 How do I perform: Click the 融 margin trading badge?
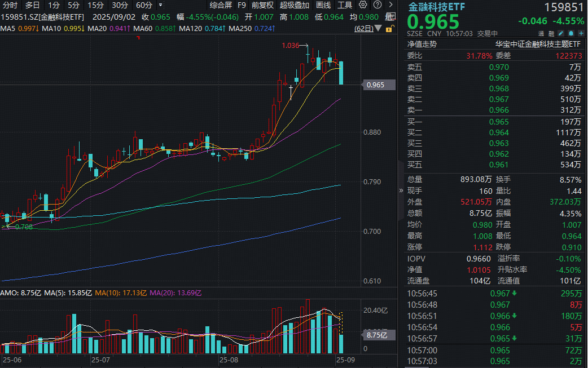[x=551, y=34]
